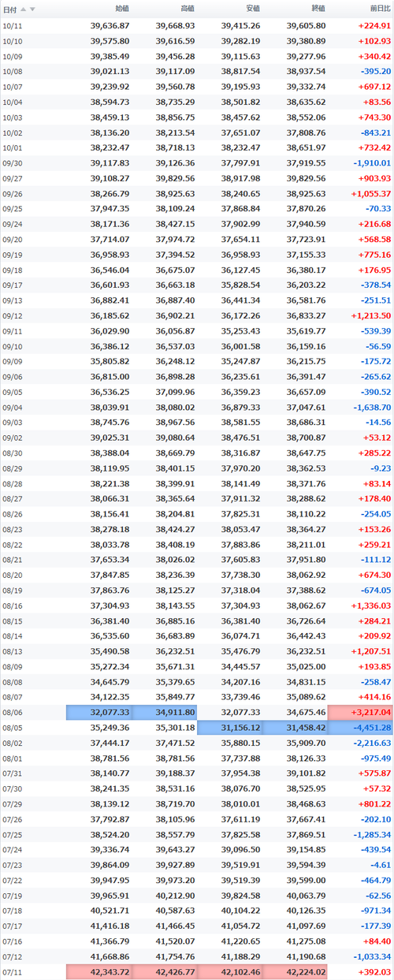Viewport: 394px width, 980px height.
Task: Select highlighted closing value 31,458.42
Action: pyautogui.click(x=295, y=728)
